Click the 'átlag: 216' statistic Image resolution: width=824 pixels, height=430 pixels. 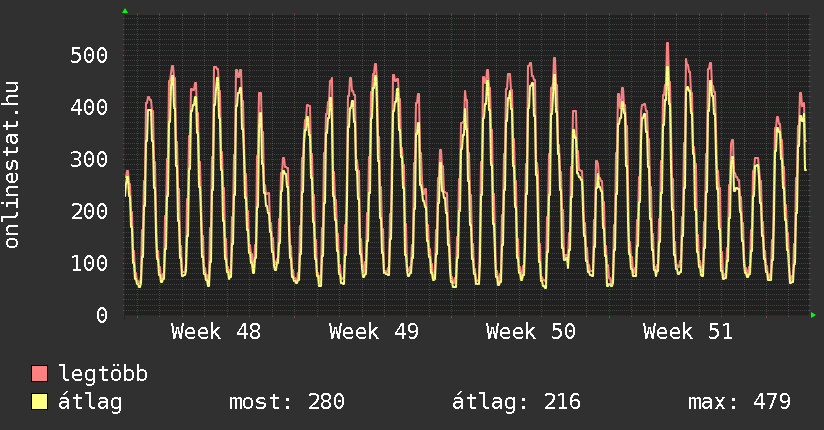point(517,402)
